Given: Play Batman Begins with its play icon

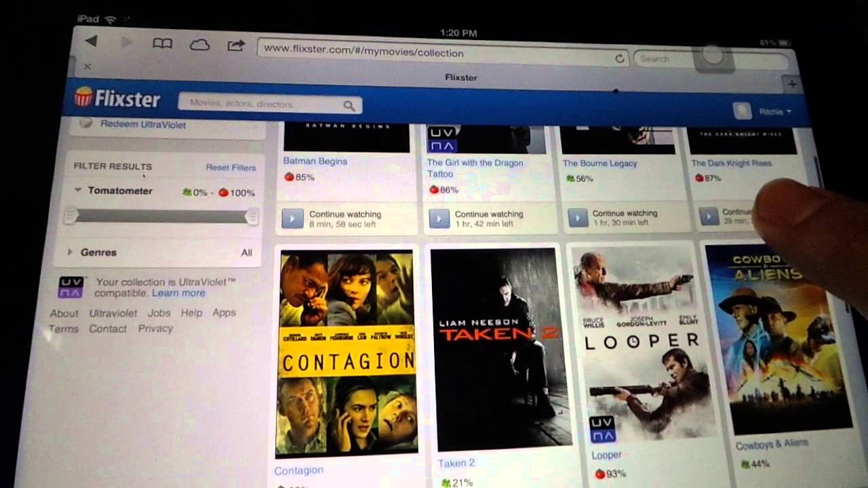Looking at the screenshot, I should click(x=292, y=218).
